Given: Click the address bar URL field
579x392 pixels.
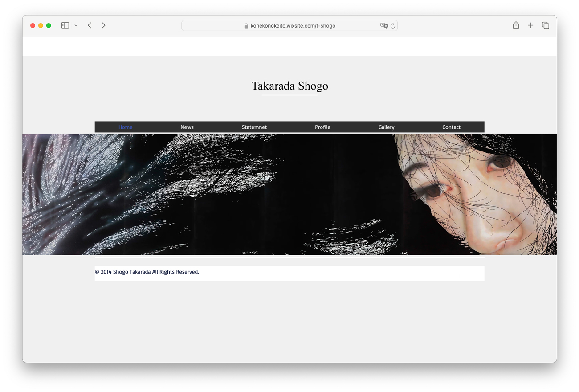Looking at the screenshot, I should click(289, 26).
